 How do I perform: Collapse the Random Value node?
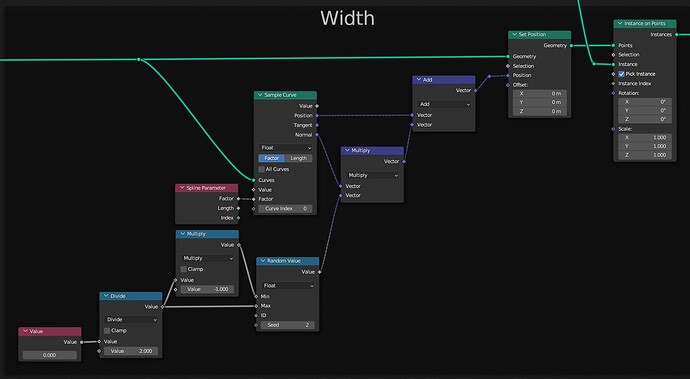263,261
